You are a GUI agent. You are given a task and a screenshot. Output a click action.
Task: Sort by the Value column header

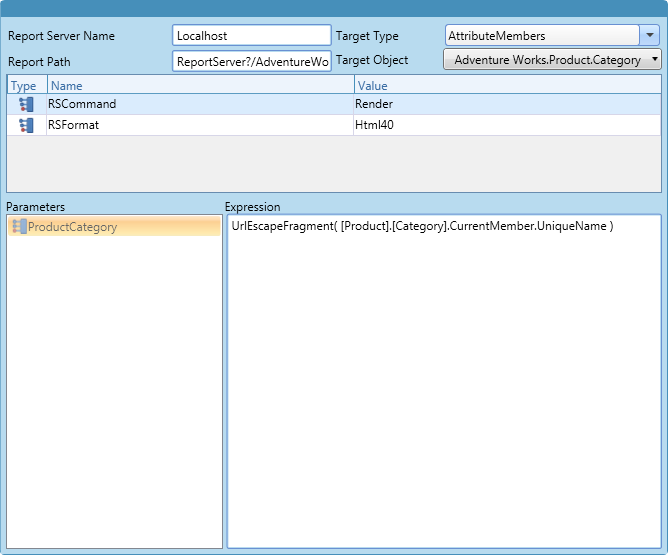tap(507, 85)
